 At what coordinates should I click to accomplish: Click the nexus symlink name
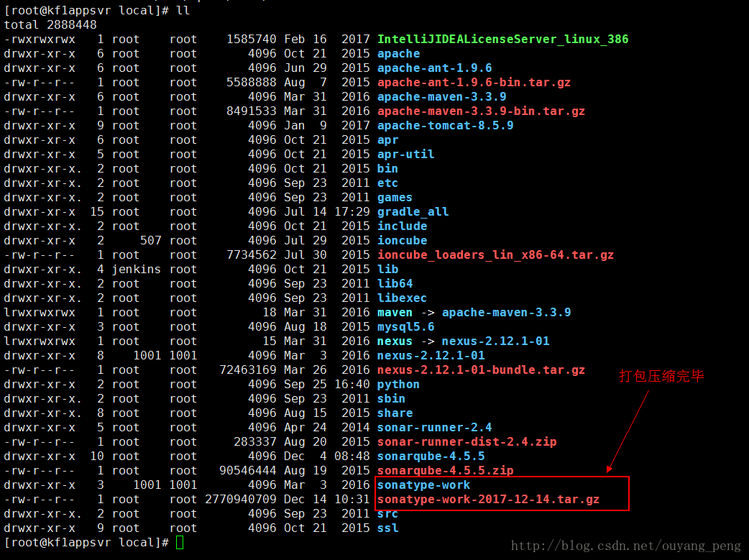tap(395, 341)
